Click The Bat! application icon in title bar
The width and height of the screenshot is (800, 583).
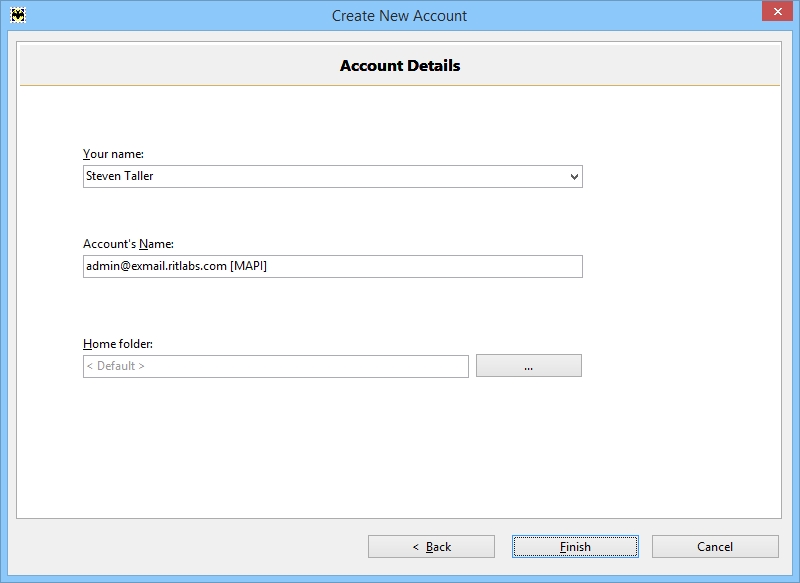(17, 15)
